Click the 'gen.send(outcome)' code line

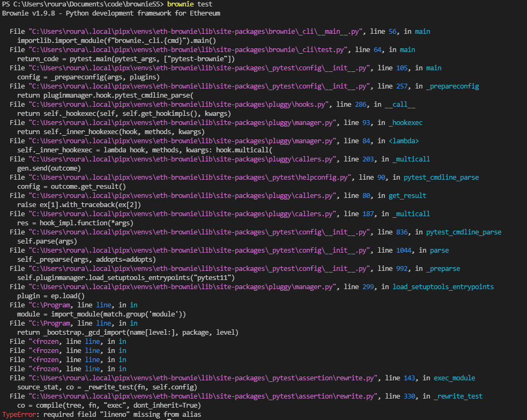coord(49,168)
